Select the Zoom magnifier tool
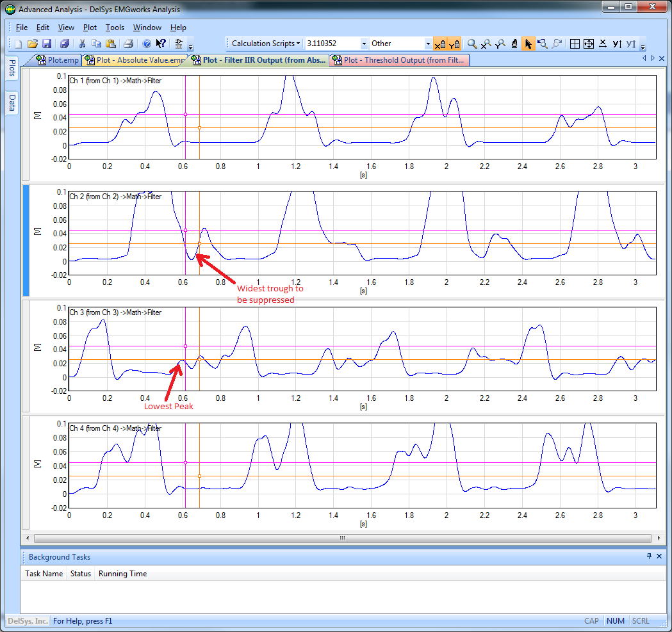This screenshot has height=632, width=672. tap(472, 44)
